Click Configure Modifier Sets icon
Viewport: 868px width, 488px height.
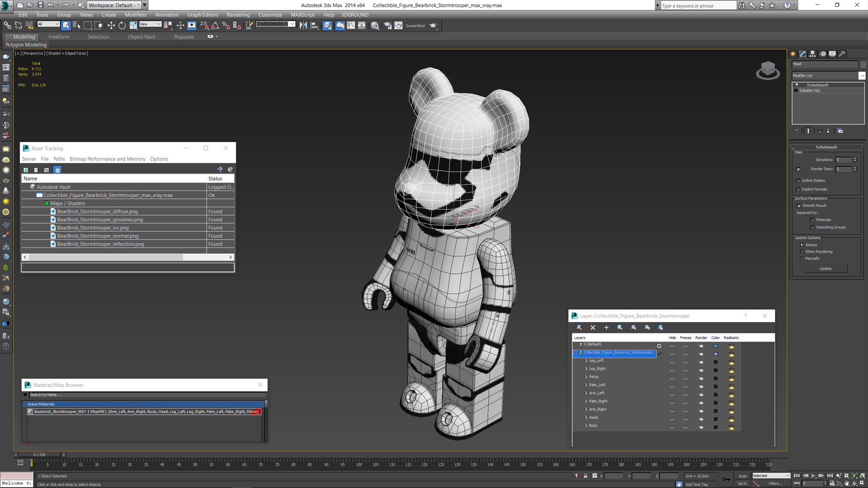point(840,131)
